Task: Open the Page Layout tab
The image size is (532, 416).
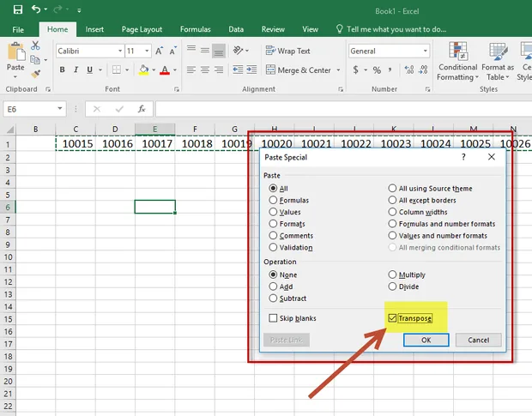Action: point(142,29)
